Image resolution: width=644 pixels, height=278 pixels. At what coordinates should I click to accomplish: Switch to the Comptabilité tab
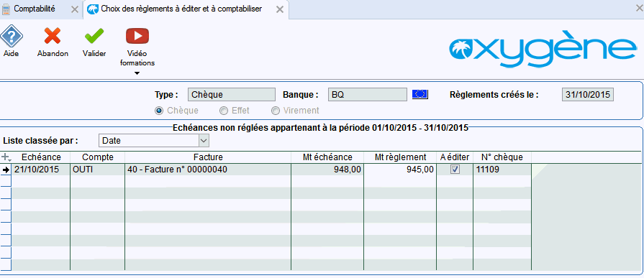pyautogui.click(x=35, y=9)
